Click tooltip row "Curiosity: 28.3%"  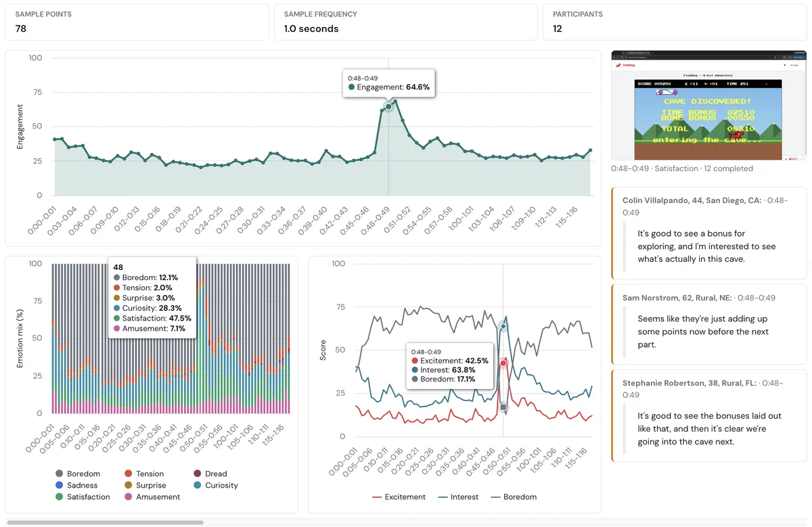click(x=152, y=308)
